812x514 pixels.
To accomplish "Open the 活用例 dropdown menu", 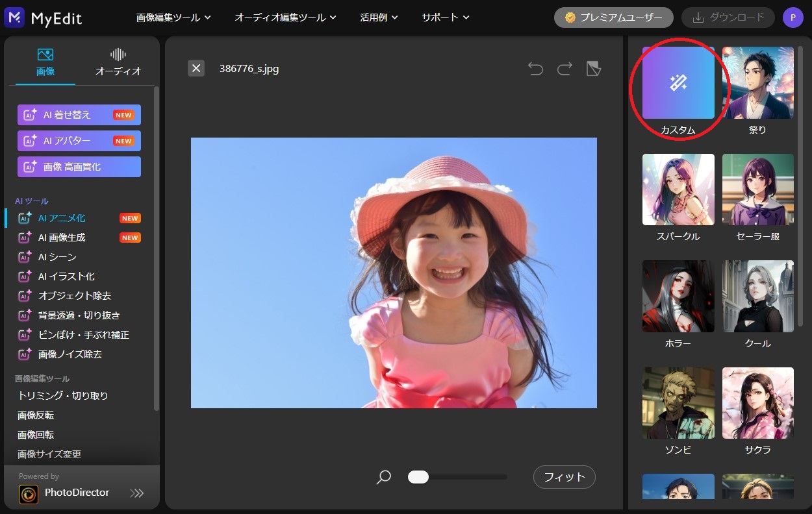I will 379,18.
